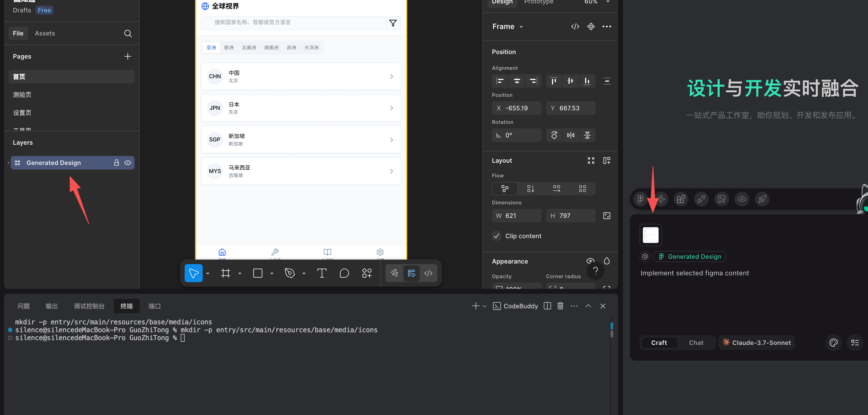The height and width of the screenshot is (415, 868).
Task: Align selection to top
Action: pyautogui.click(x=554, y=81)
